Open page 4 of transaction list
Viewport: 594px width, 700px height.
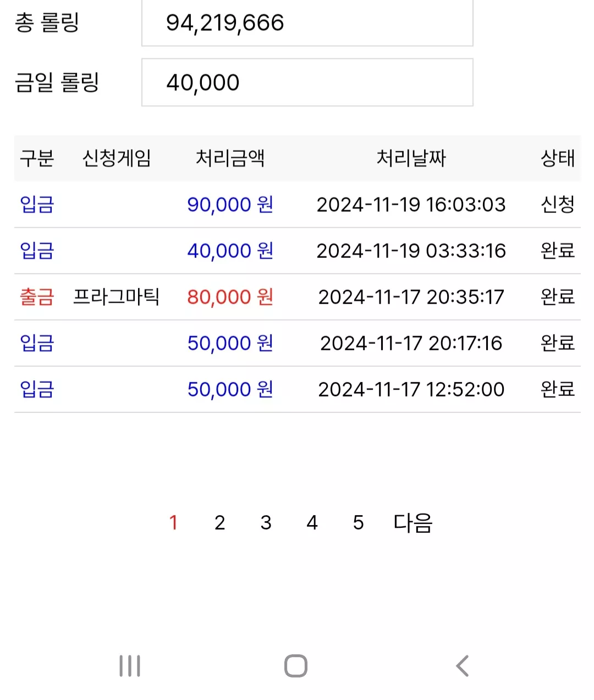312,522
